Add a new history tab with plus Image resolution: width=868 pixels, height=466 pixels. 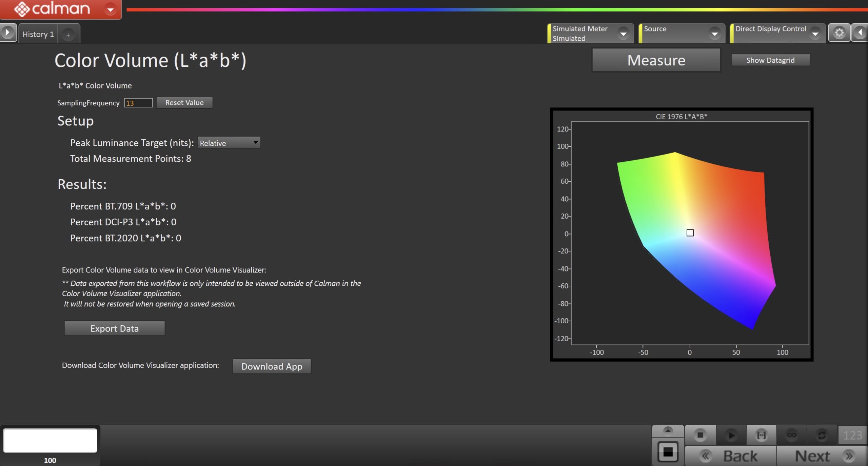coord(68,35)
